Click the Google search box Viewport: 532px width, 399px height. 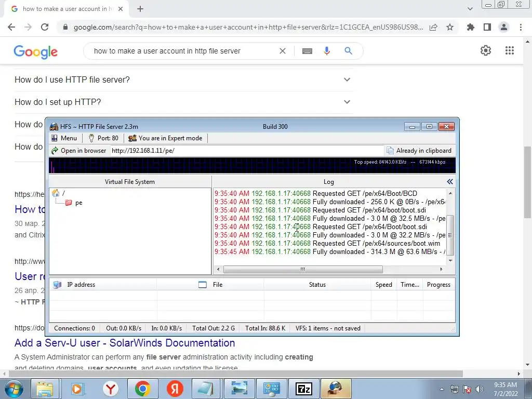184,51
